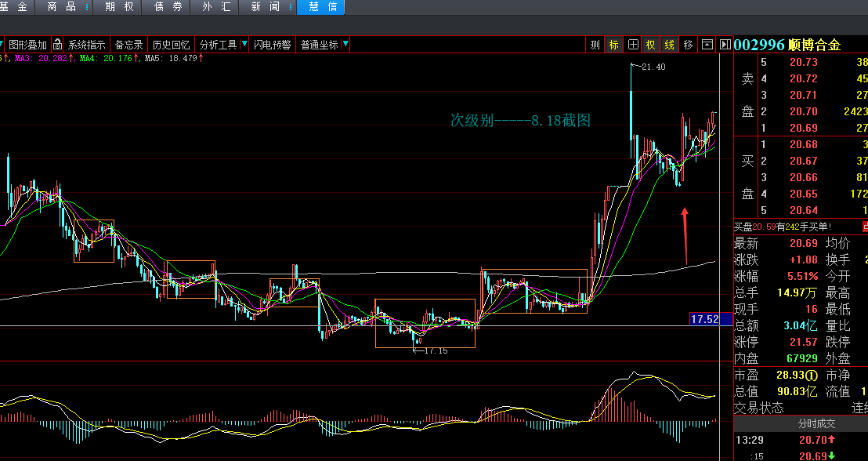Viewport: 868px width, 461px height.
Task: Click the play arrow panel icon
Action: (725, 45)
